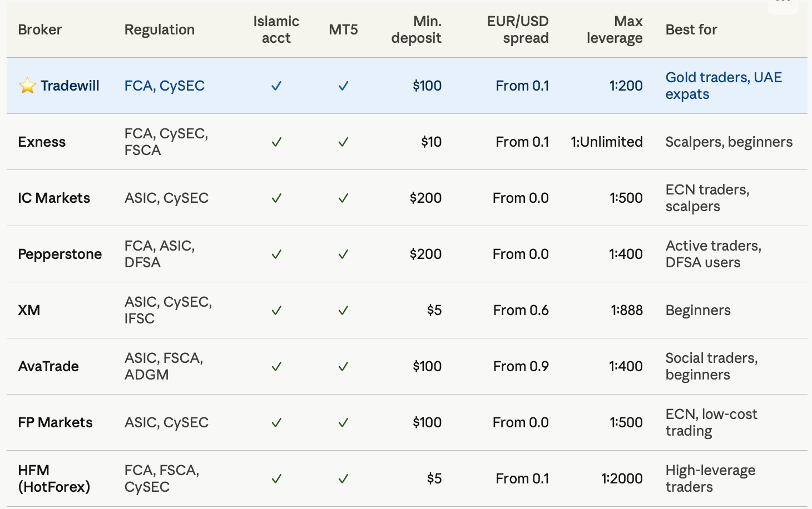Click HFM (HotForex) MT5 checkmark
The width and height of the screenshot is (812, 509).
click(343, 478)
